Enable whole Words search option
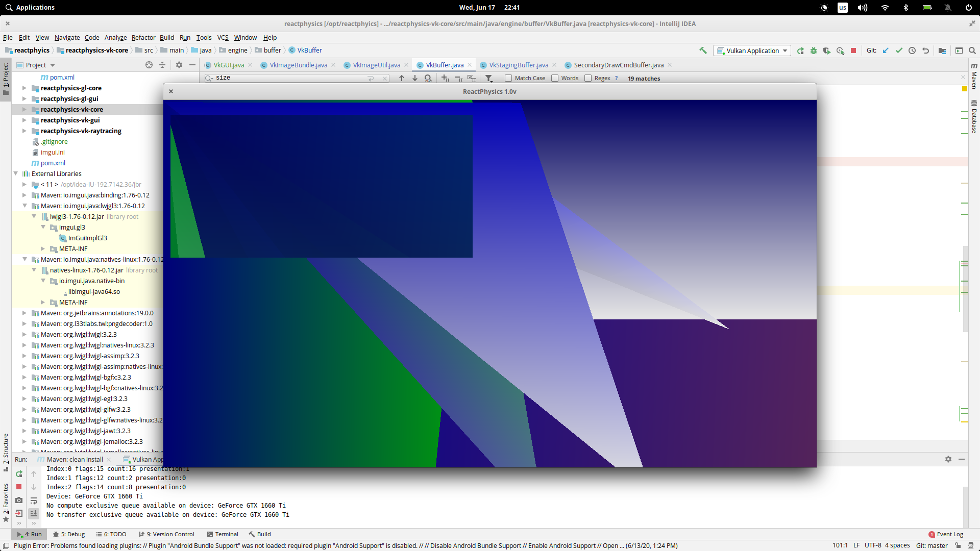980x551 pixels. pos(554,78)
